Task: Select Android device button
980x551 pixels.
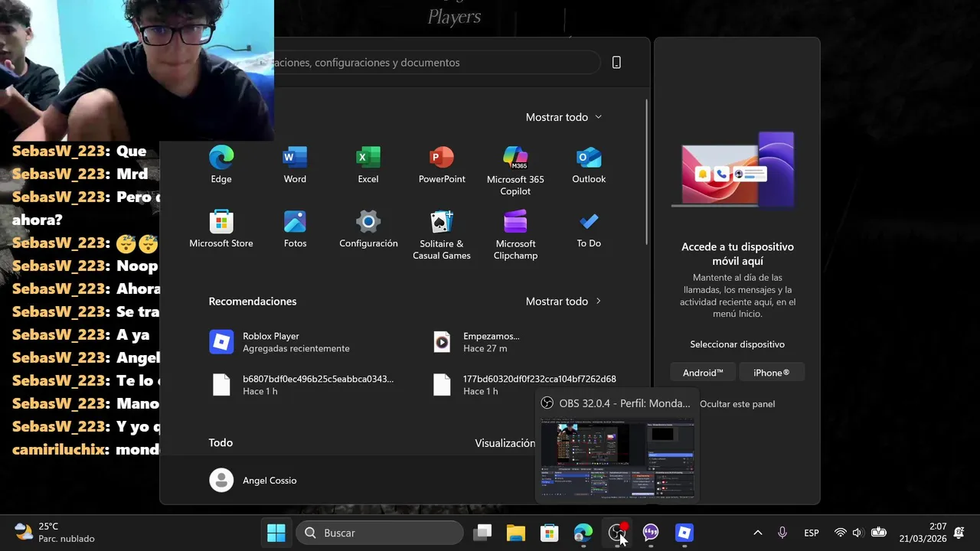Action: 703,373
